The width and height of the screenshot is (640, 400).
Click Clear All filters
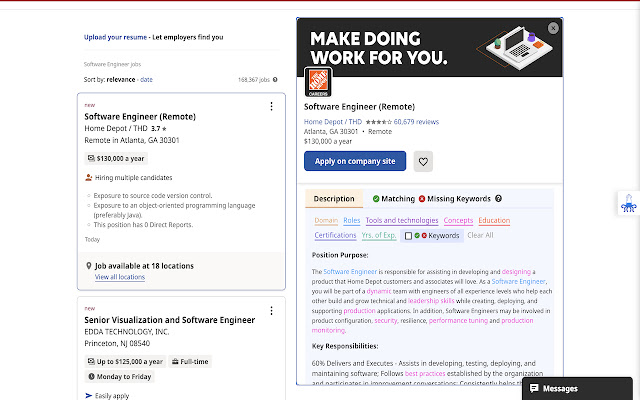click(x=480, y=236)
